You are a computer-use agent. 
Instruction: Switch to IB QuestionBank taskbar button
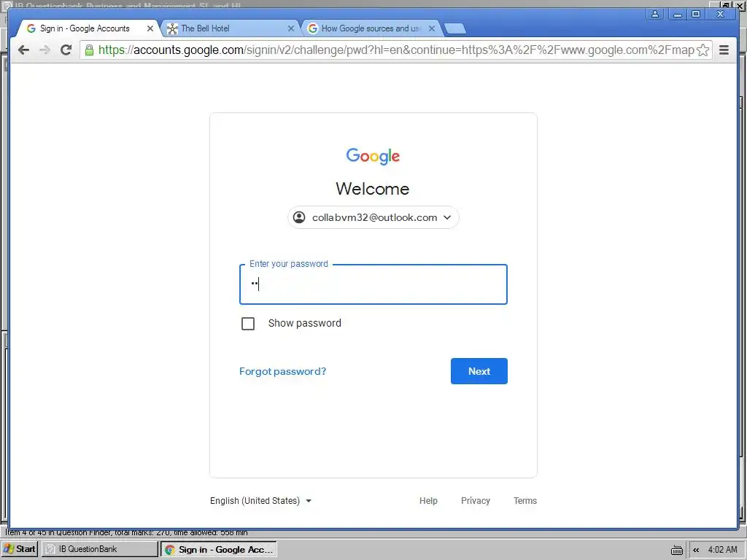(x=99, y=549)
